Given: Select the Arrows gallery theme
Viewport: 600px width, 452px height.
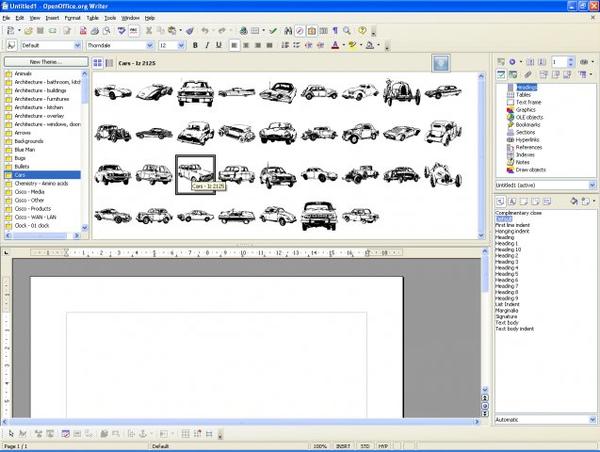Looking at the screenshot, I should tap(22, 131).
